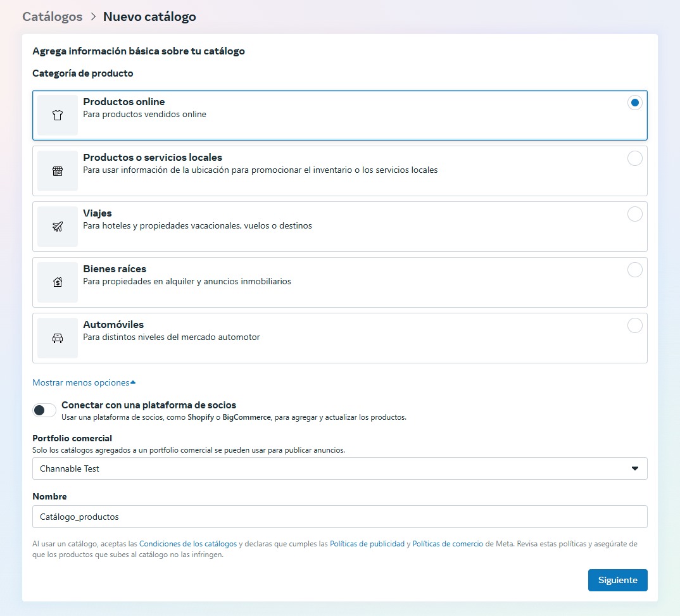Click the Nuevo catálogo breadcrumb title

point(149,16)
